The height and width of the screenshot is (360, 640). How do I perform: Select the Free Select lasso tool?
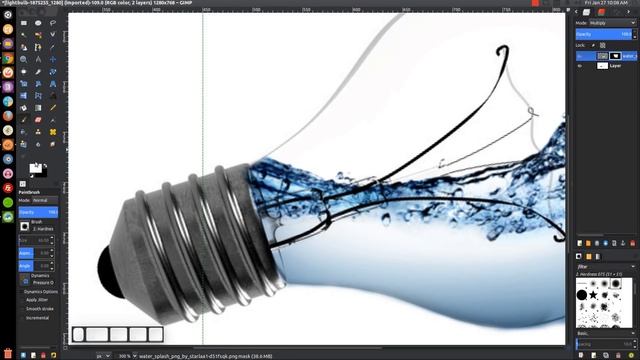[x=53, y=23]
